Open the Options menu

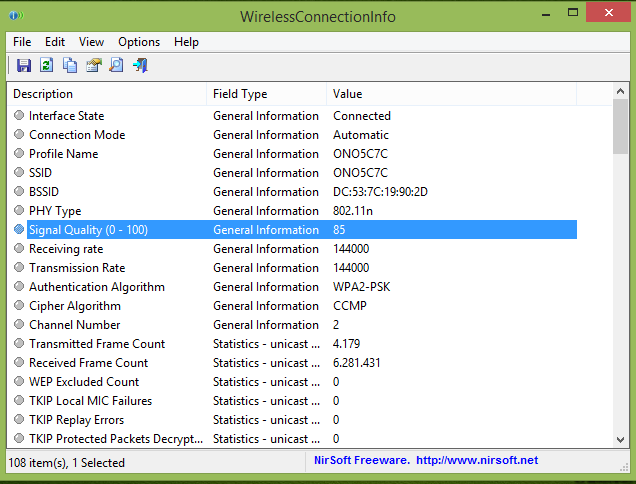pos(139,42)
